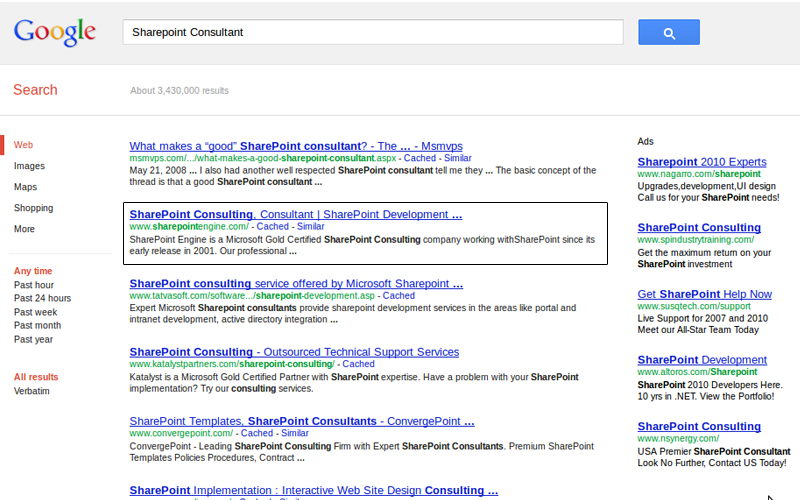Click www.katalystpartners.com/sharepoint-consulting/ URL text

(x=232, y=364)
